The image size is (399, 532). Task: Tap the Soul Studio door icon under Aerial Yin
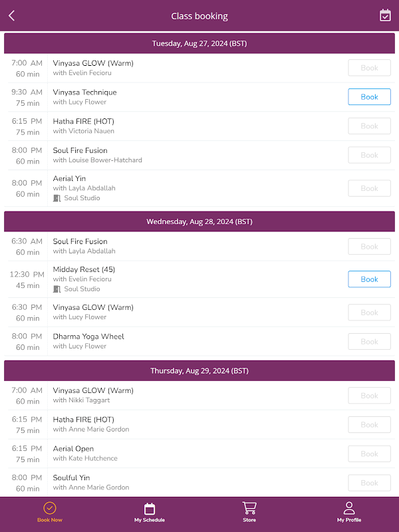click(57, 198)
